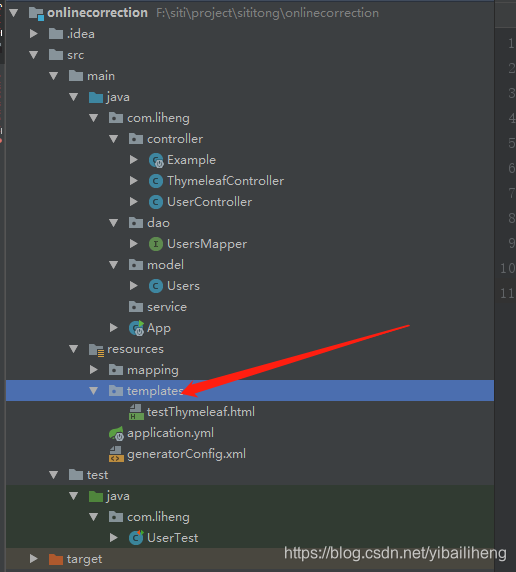516x572 pixels.
Task: Click the .idea folder icon
Action: (x=56, y=34)
